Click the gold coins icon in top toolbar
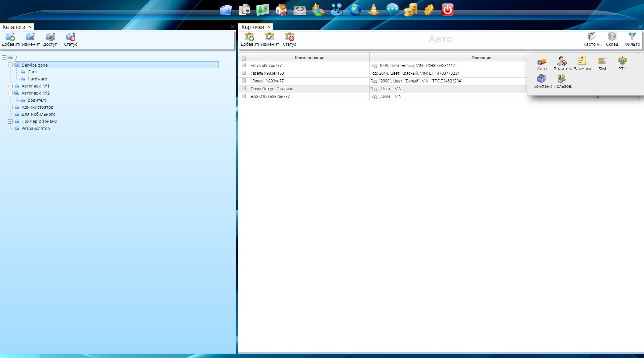Screen dimensions: 644x358 point(410,10)
